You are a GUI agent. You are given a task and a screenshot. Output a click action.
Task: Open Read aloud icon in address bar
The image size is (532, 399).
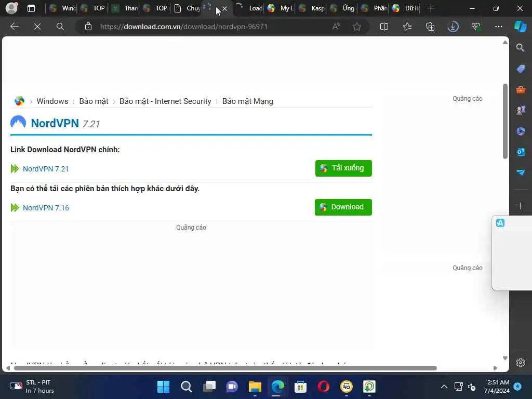(x=336, y=26)
